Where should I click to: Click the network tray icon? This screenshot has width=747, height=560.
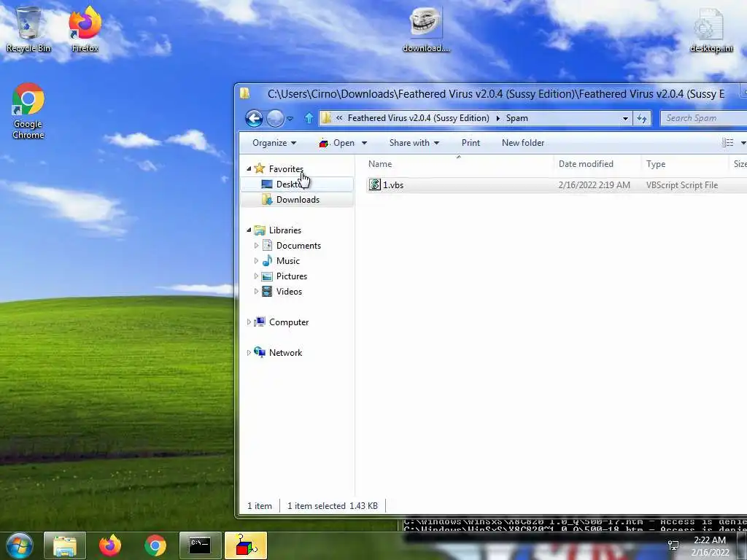[673, 545]
